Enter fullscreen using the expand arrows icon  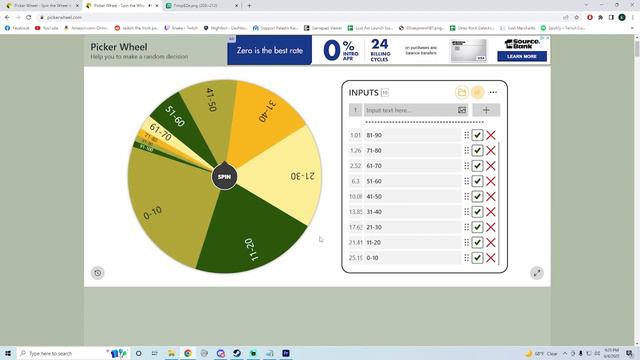click(x=537, y=273)
